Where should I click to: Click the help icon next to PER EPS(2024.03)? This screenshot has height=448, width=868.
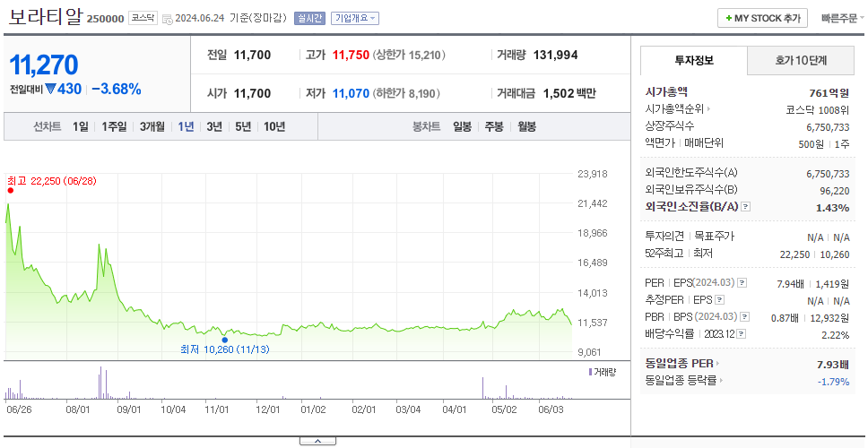point(742,282)
